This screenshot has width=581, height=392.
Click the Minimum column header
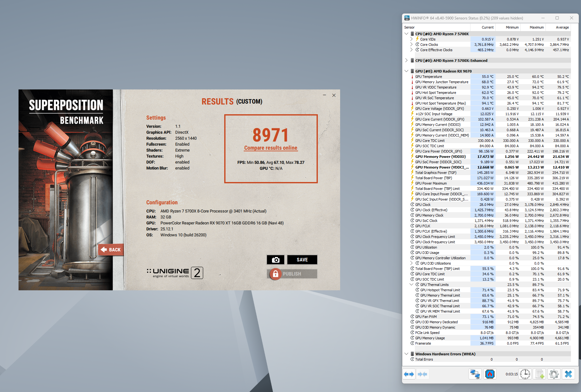point(508,27)
